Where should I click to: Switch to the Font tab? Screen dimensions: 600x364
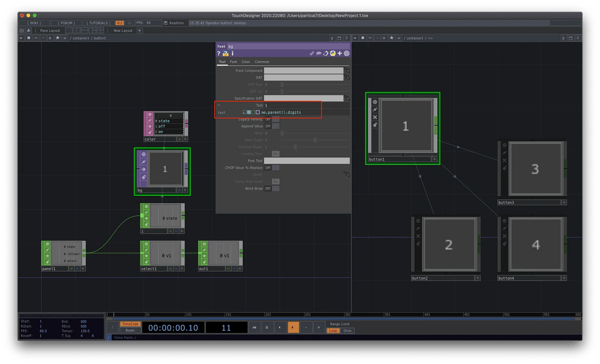point(234,62)
